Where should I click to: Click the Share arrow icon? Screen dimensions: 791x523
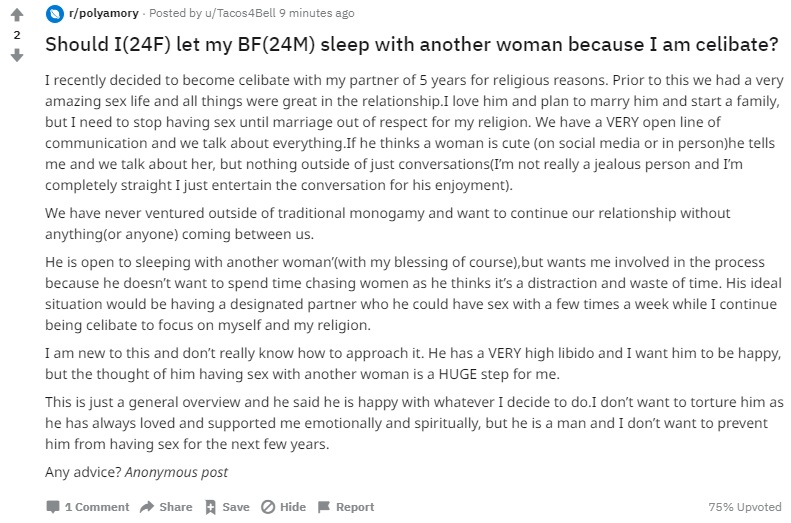(x=147, y=506)
